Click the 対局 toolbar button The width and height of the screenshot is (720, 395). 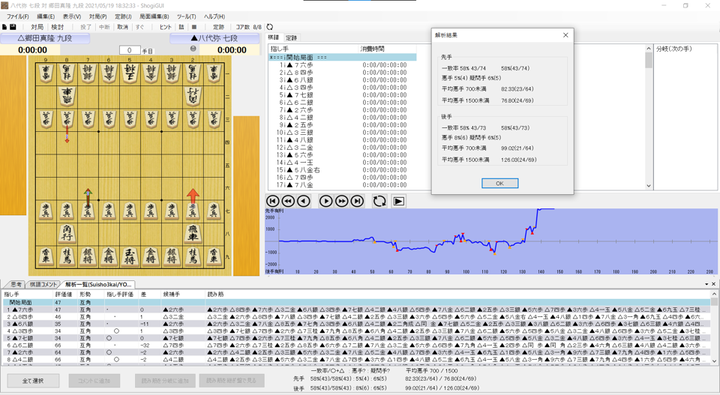[x=37, y=27]
